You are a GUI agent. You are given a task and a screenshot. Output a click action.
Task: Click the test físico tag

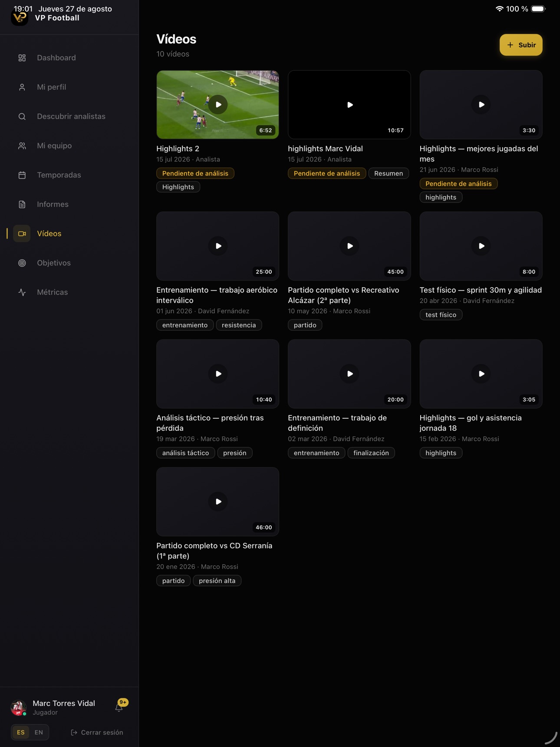click(x=441, y=315)
